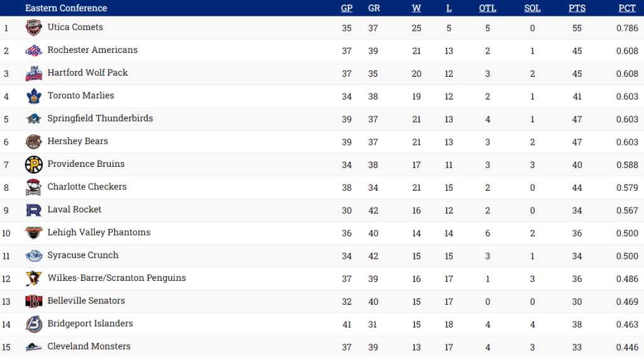644x357 pixels.
Task: Click the Rochester Americans team logo
Action: click(33, 51)
